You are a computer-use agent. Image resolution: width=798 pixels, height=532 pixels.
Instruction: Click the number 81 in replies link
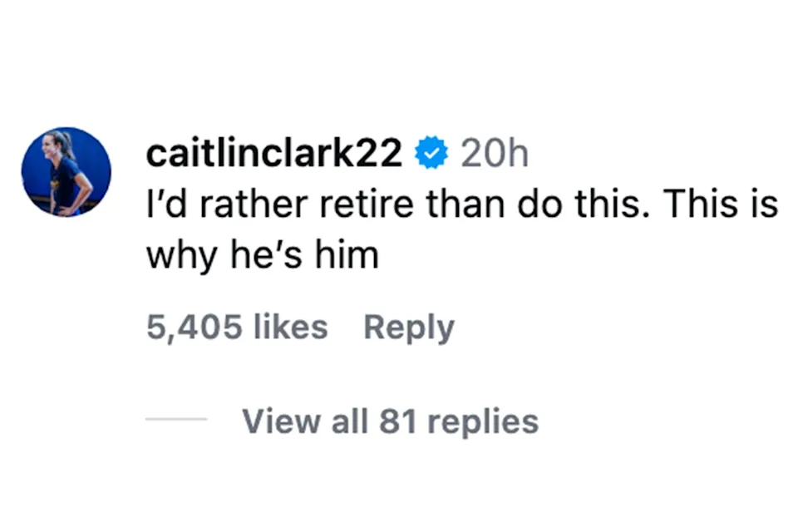point(397,421)
